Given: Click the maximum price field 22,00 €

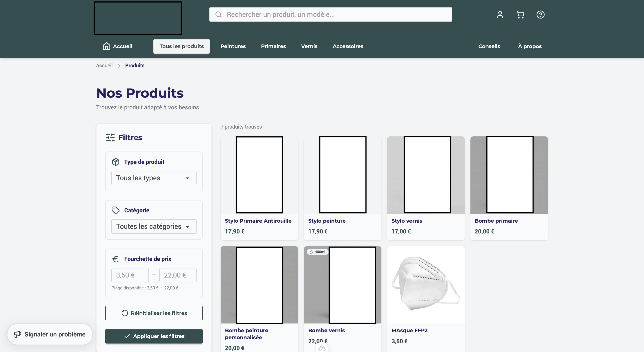Looking at the screenshot, I should coord(178,275).
